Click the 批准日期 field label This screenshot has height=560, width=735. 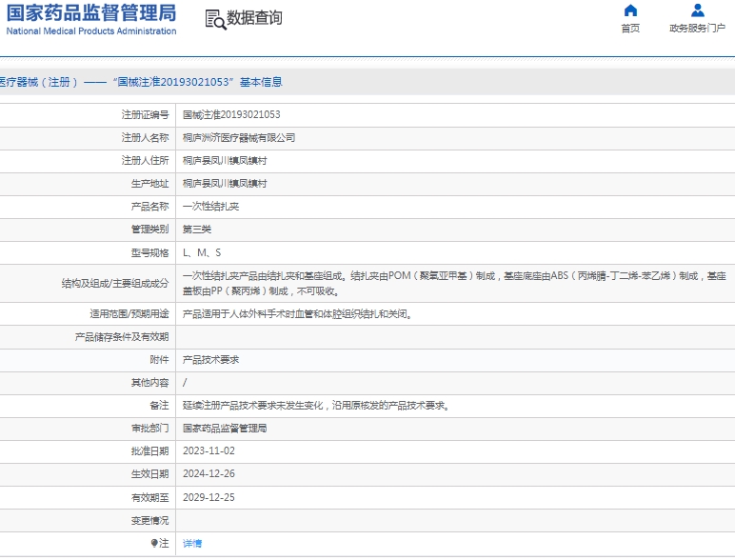[x=149, y=451]
